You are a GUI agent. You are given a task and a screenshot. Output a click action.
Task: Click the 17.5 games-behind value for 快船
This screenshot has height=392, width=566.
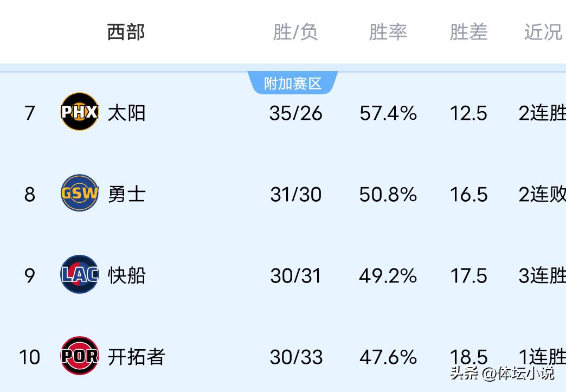tap(468, 276)
